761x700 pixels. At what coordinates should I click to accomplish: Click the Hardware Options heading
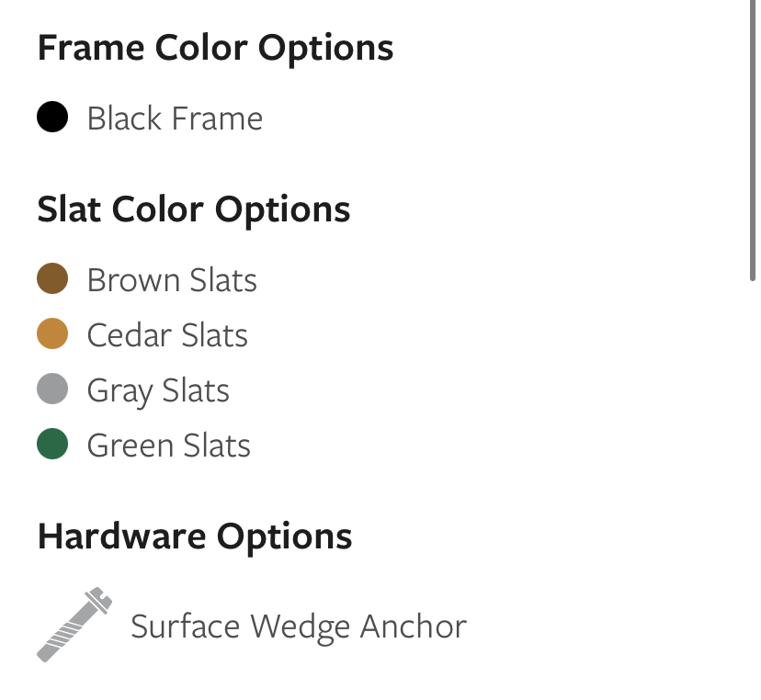pyautogui.click(x=195, y=537)
